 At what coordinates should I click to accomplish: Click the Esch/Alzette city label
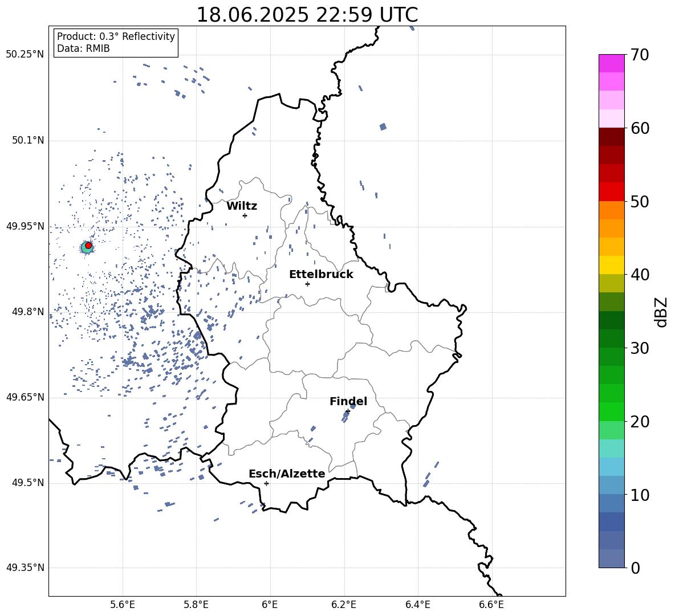(287, 474)
